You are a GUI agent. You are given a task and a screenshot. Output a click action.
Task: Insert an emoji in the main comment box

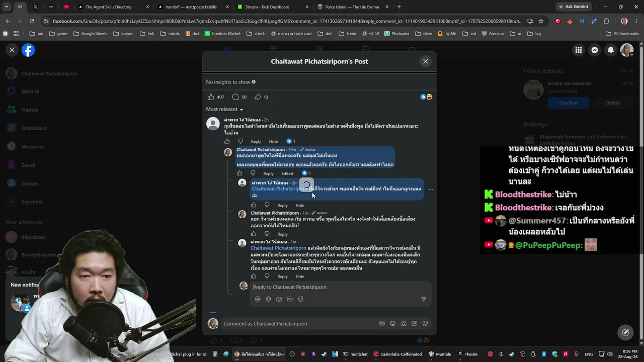[x=393, y=324]
